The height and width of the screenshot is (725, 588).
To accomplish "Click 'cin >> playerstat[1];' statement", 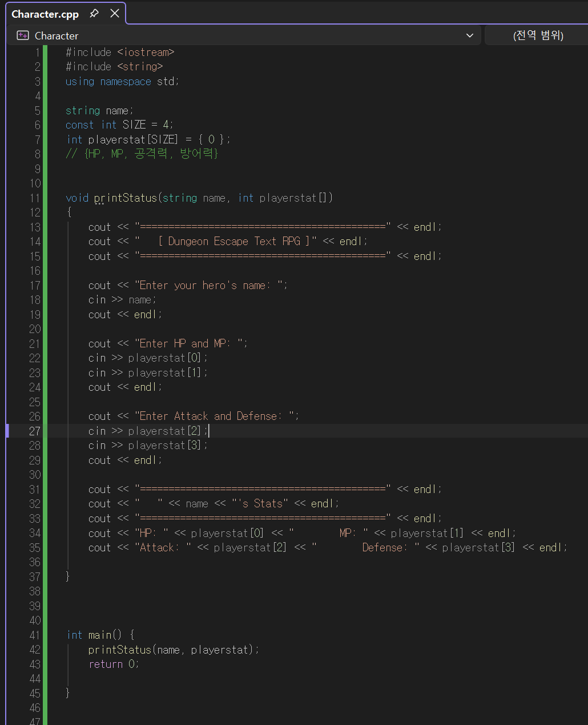I will click(148, 372).
